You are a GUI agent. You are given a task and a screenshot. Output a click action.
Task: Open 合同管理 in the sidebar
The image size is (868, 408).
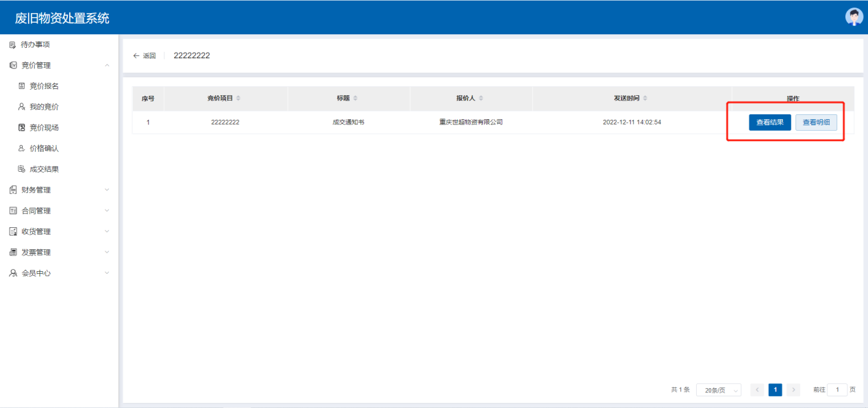point(36,211)
